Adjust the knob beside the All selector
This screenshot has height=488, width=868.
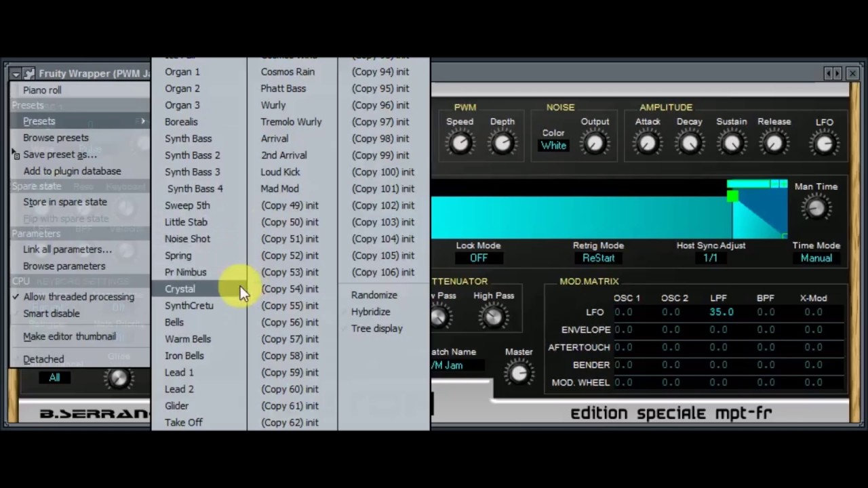pos(118,378)
